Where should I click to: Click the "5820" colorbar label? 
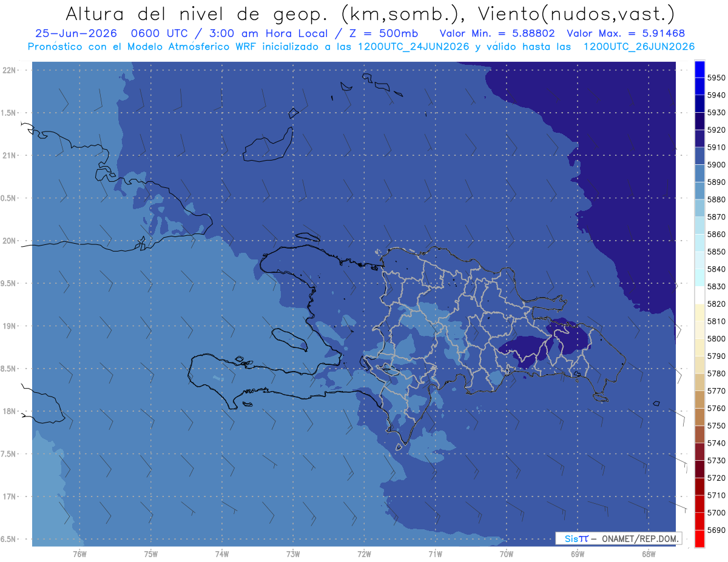(x=716, y=304)
